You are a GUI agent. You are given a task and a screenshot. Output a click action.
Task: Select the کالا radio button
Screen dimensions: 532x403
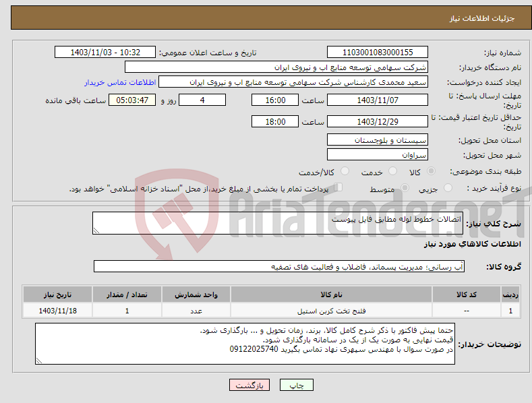(431, 171)
